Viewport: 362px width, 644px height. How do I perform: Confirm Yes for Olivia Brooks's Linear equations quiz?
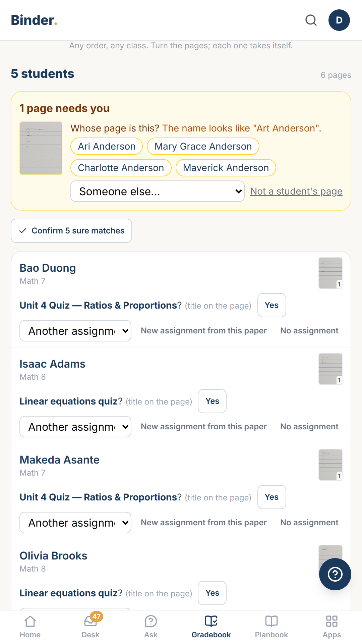(212, 593)
